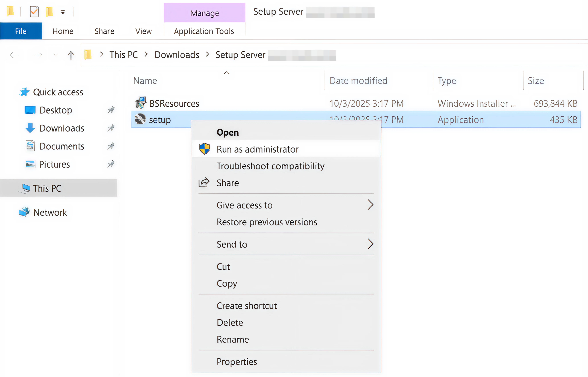Open Pictures in the navigation pane

54,164
